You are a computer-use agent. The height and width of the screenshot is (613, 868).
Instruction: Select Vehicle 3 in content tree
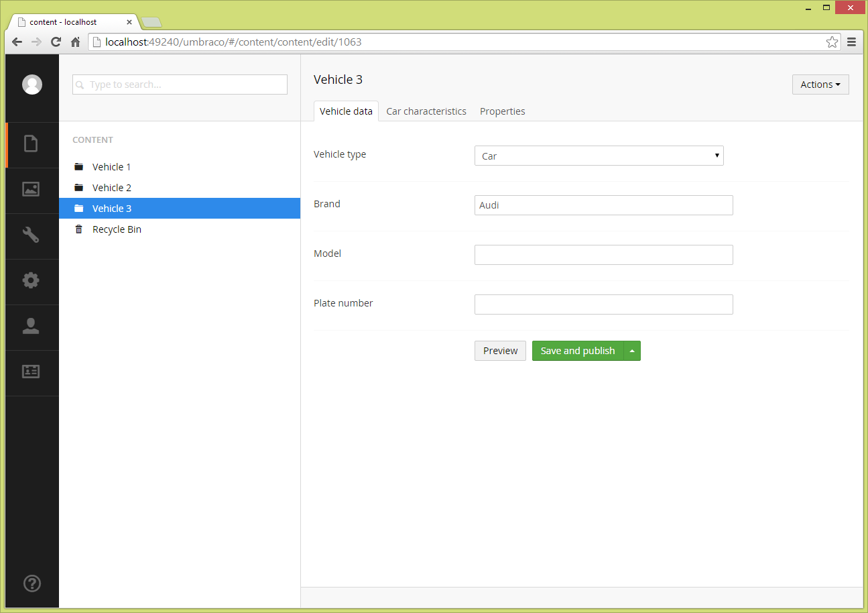click(x=180, y=209)
